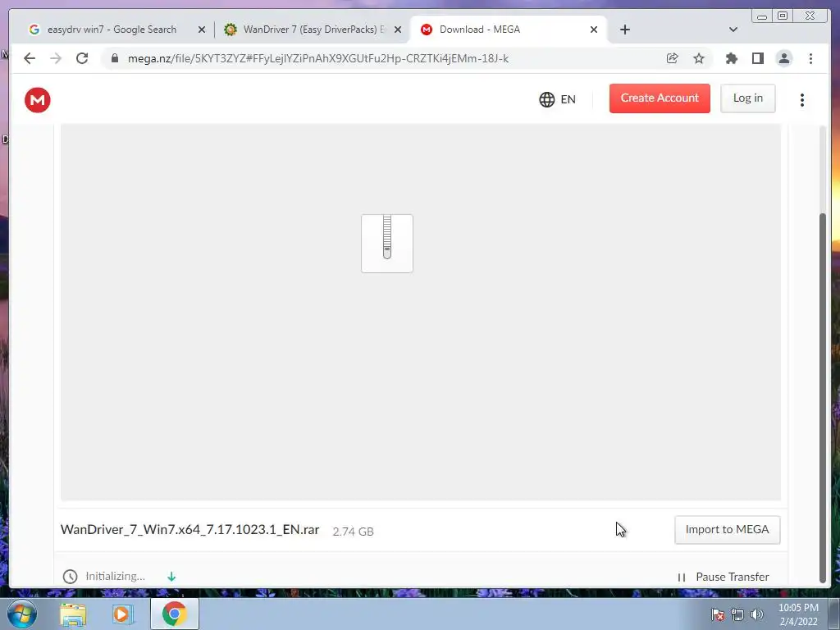Open Action Center flag tray icon
This screenshot has width=840, height=630.
click(718, 614)
